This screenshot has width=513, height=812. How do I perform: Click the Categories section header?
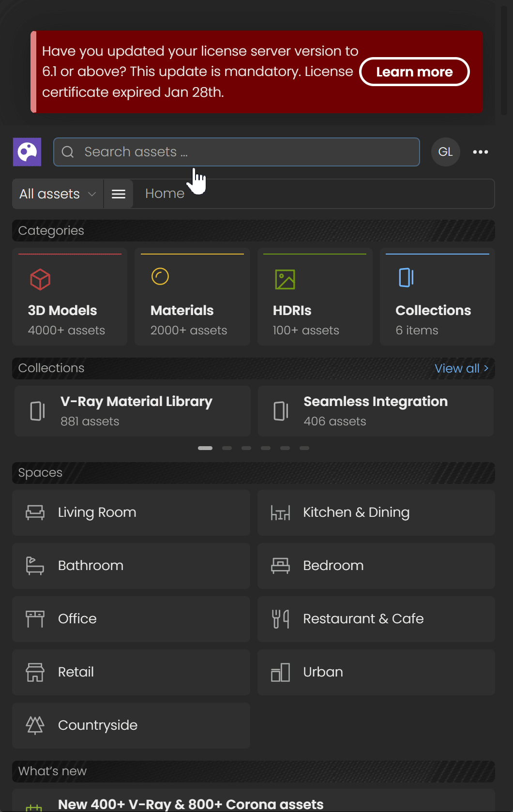pyautogui.click(x=254, y=231)
